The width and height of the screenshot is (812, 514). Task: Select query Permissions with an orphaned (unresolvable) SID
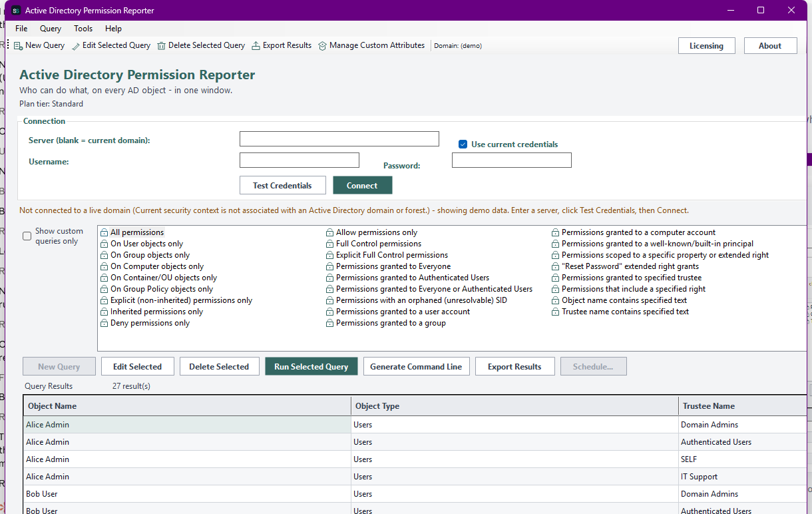pyautogui.click(x=421, y=301)
